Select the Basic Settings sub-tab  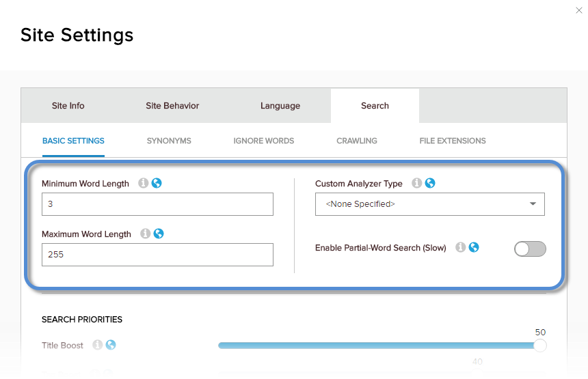click(73, 141)
